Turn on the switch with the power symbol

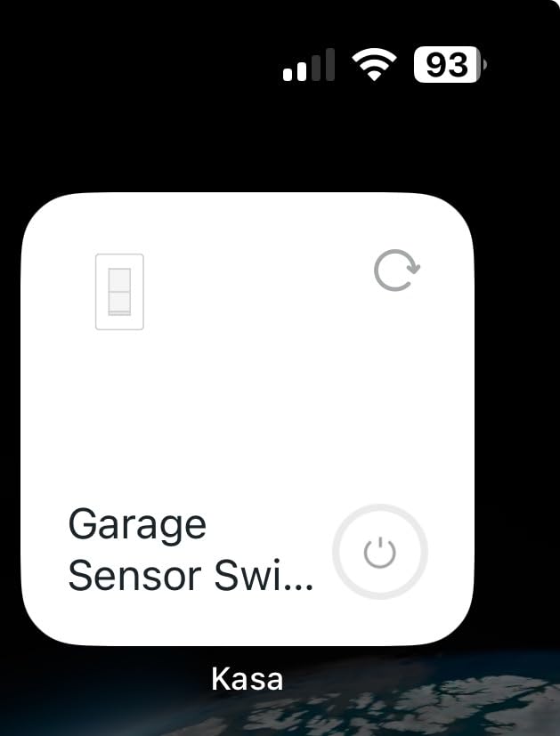point(380,552)
